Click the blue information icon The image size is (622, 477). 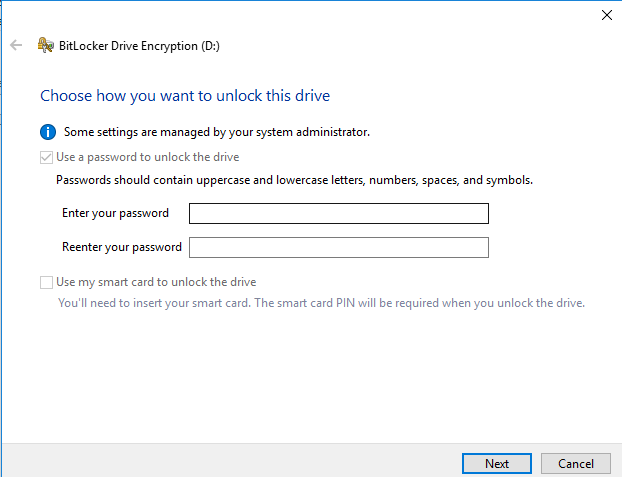[x=47, y=131]
